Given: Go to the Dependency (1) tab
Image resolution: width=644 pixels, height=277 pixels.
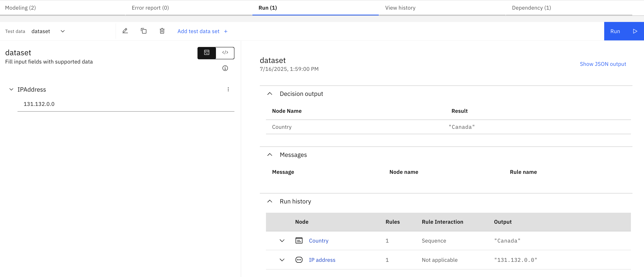Looking at the screenshot, I should click(569, 8).
